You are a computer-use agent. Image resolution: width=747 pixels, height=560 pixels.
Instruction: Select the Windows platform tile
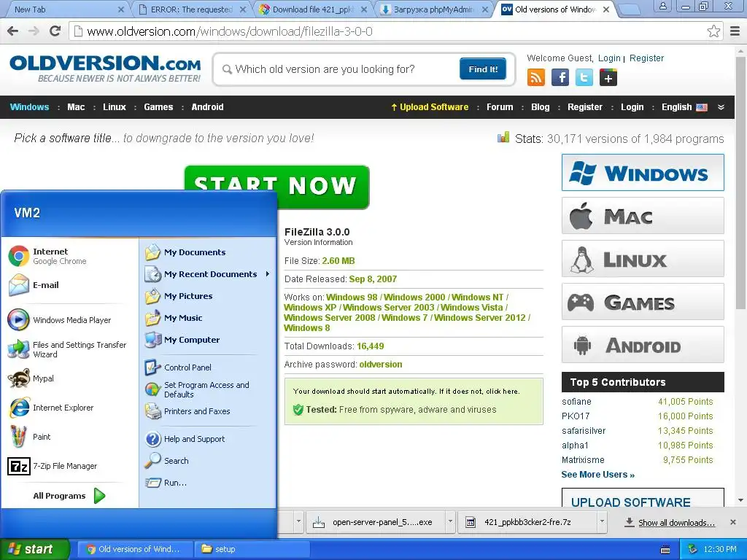coord(643,172)
